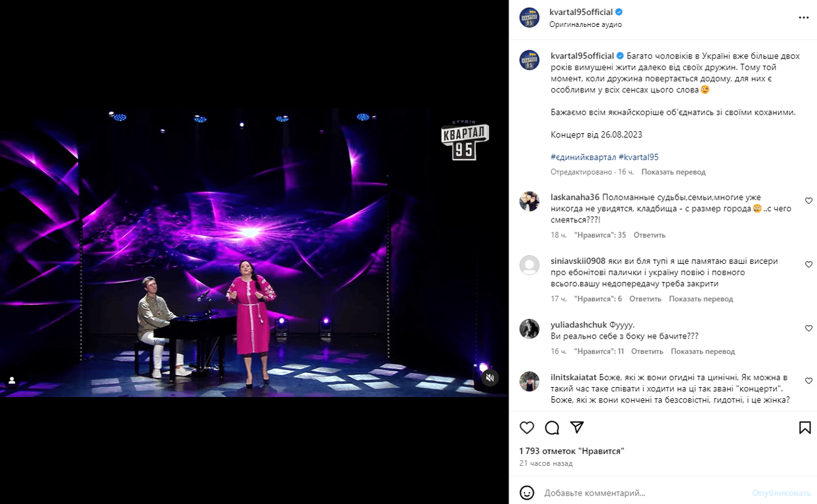
Task: Like the post with heart icon
Action: [527, 428]
